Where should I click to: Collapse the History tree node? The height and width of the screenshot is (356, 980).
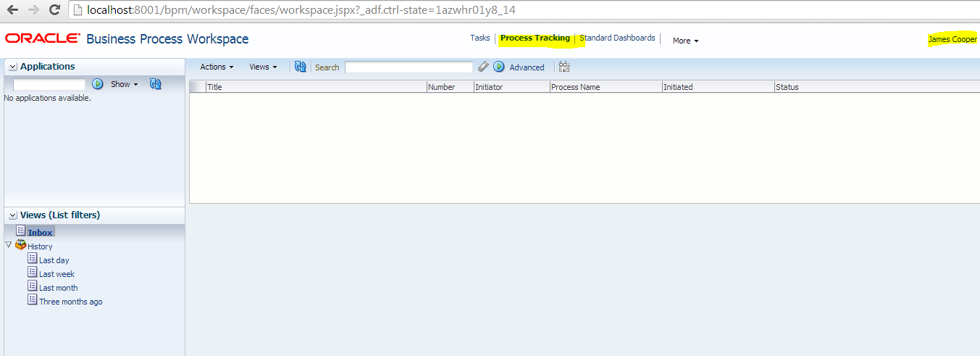[x=9, y=245]
